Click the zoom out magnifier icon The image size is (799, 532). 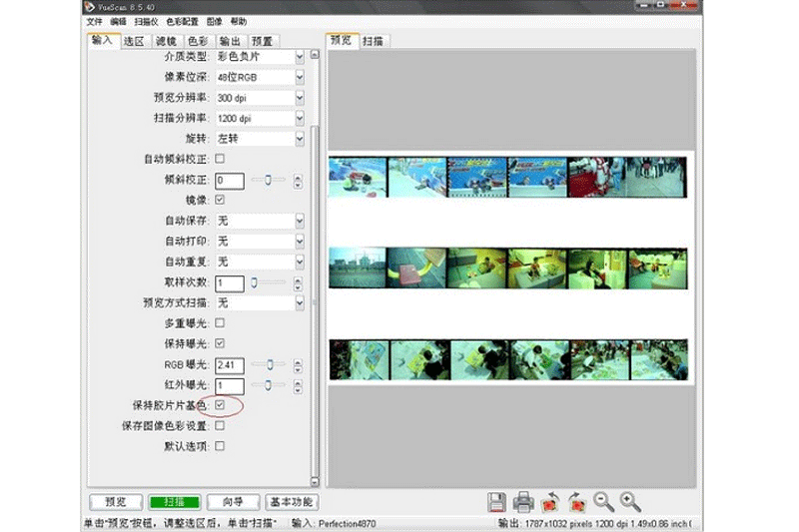pyautogui.click(x=603, y=502)
